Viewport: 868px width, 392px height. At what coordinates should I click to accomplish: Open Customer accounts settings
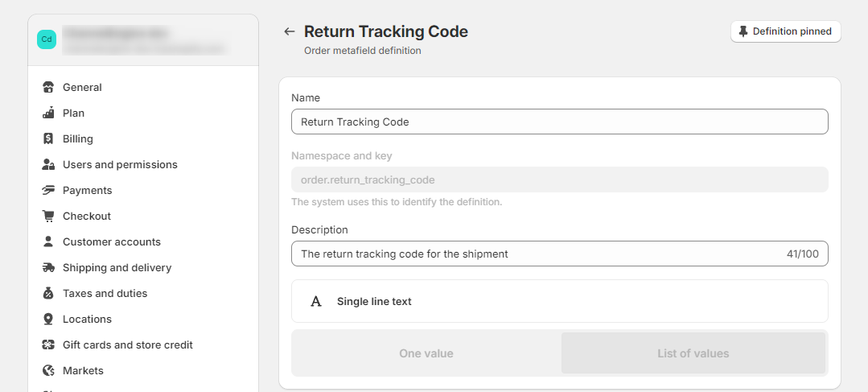tap(112, 242)
